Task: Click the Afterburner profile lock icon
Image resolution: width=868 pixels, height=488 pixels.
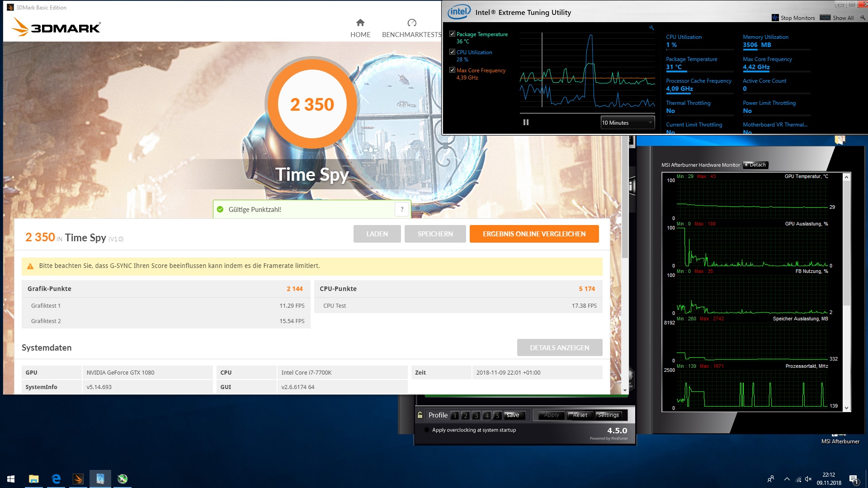Action: click(x=420, y=415)
